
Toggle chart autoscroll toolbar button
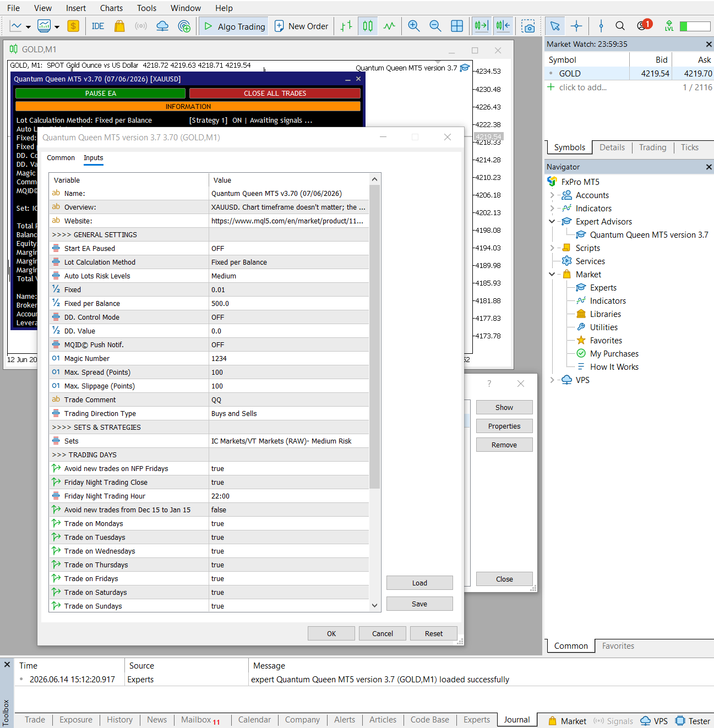click(x=503, y=26)
